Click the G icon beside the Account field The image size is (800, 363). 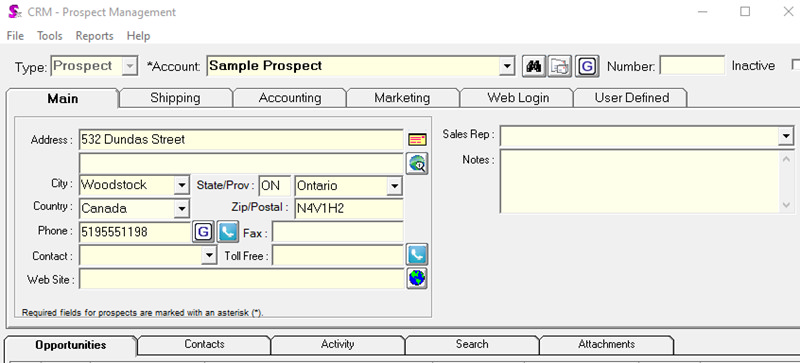pyautogui.click(x=587, y=66)
